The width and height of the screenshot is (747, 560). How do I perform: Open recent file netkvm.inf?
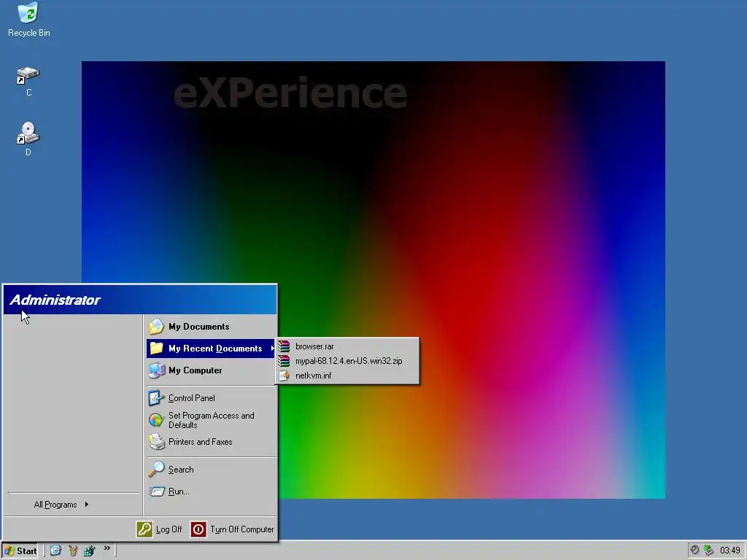click(x=348, y=376)
